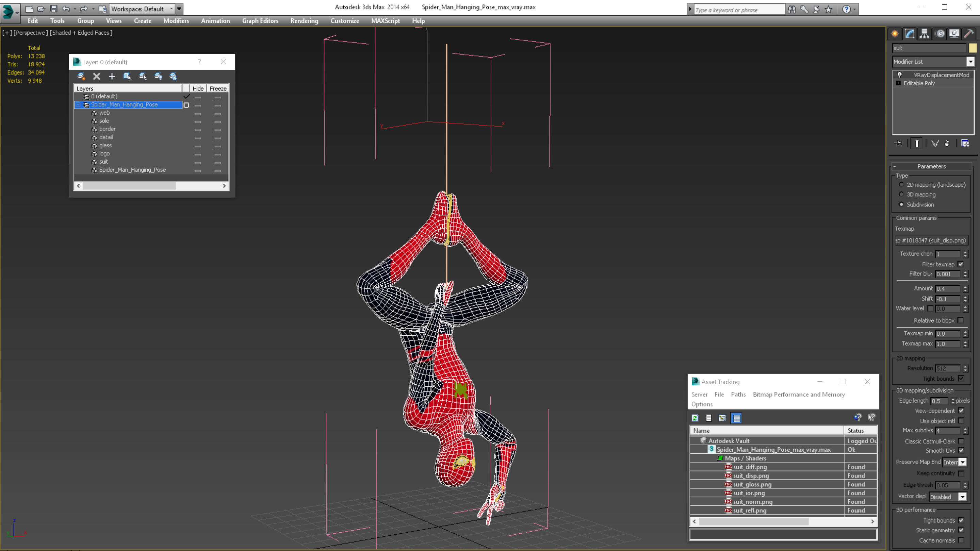Screen dimensions: 980x551
Task: Open Bitmap Performance and Memory menu
Action: click(799, 394)
